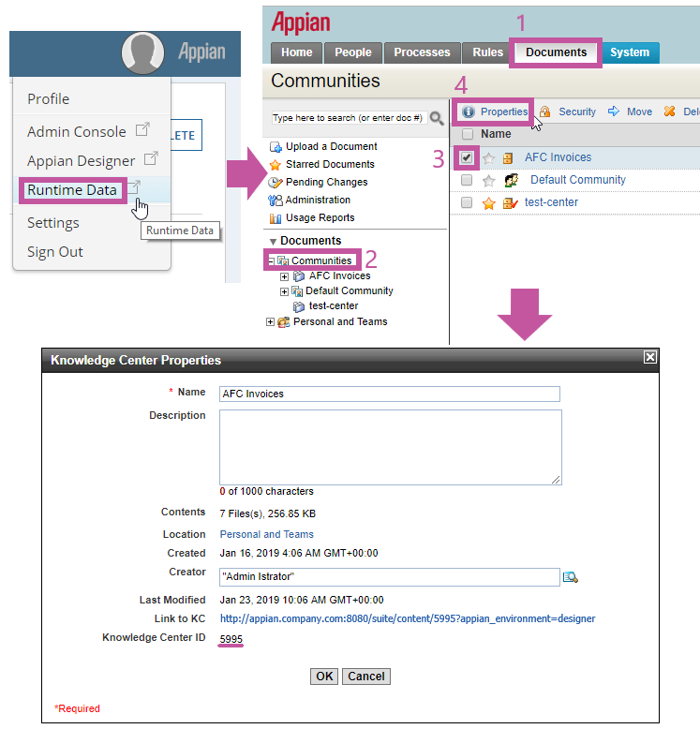Toggle the select-all Name header checkbox

[x=467, y=134]
